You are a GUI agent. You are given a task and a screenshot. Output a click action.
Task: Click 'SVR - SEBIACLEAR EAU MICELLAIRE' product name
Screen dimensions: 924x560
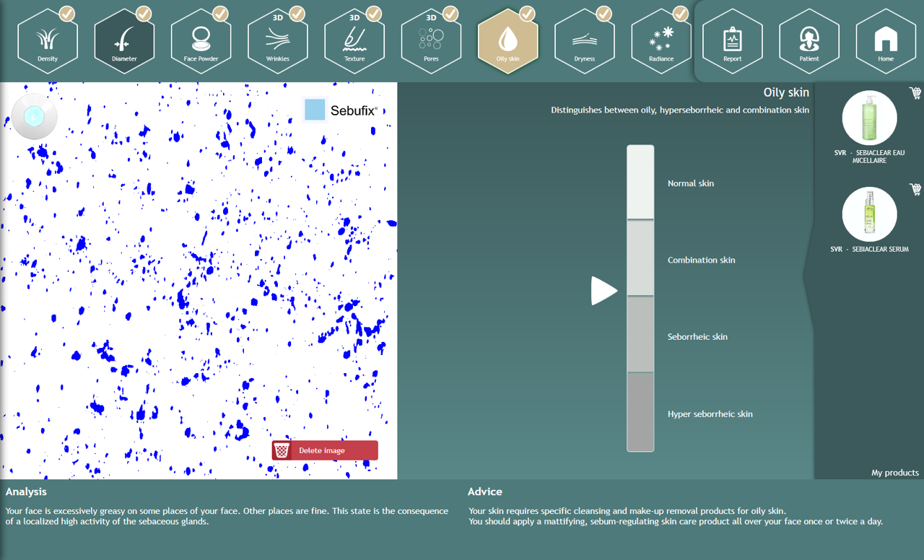(x=869, y=157)
